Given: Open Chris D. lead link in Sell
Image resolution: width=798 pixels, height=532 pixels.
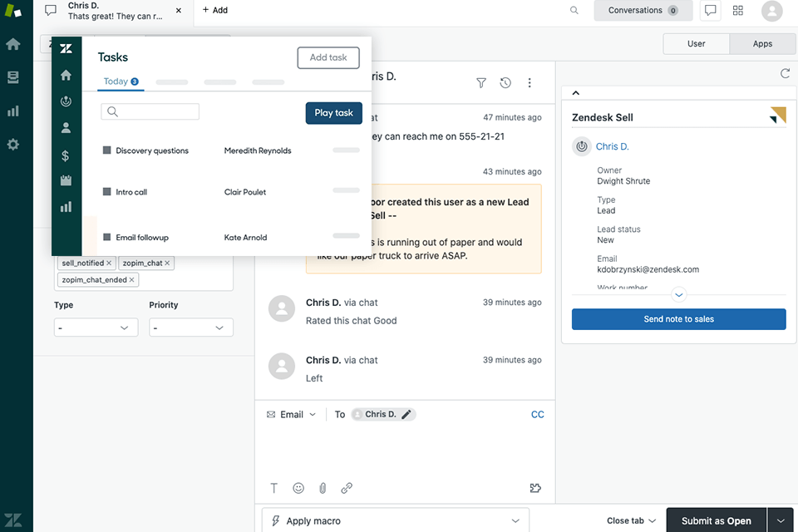Looking at the screenshot, I should [613, 146].
